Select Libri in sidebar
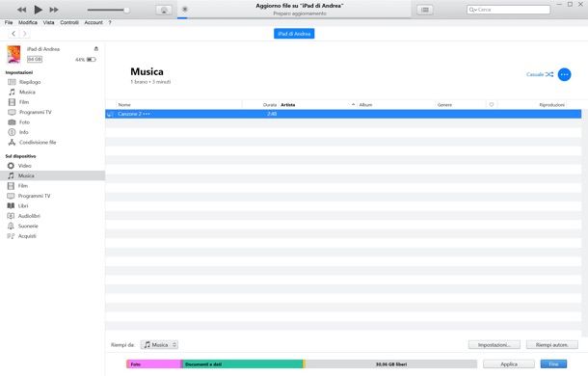 [23, 205]
